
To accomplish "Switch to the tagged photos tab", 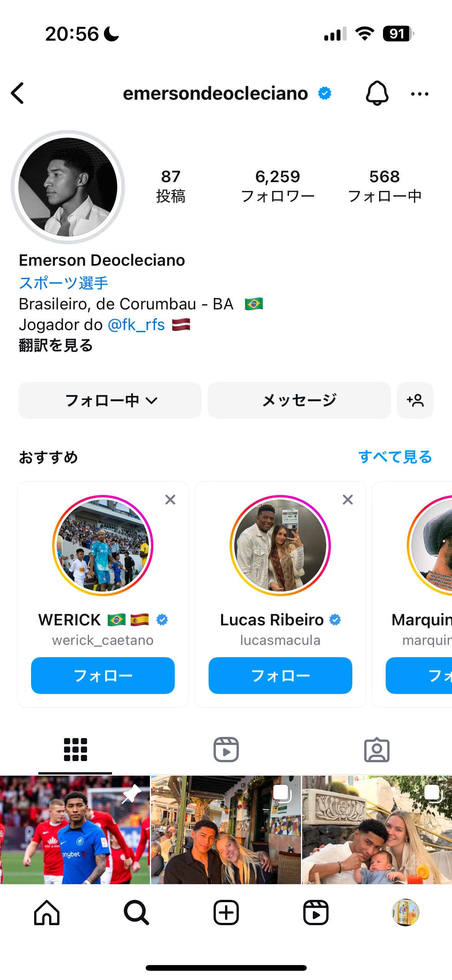I will [376, 750].
